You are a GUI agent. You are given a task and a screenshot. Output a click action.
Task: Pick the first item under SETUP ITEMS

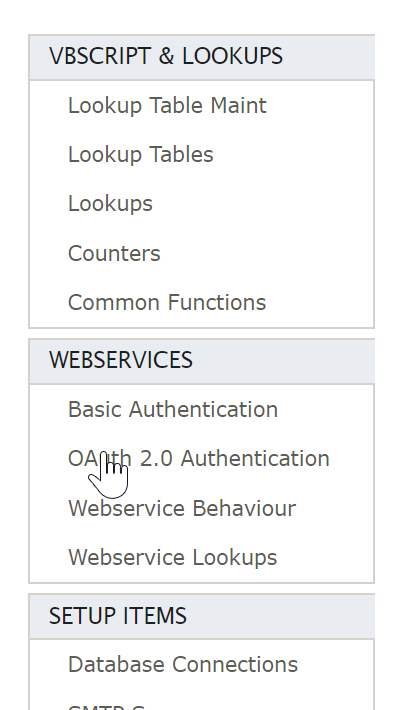(x=183, y=665)
